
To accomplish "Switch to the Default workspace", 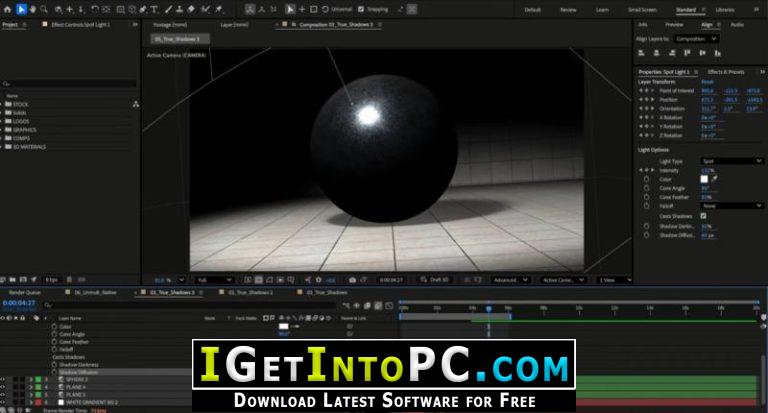I will (532, 10).
